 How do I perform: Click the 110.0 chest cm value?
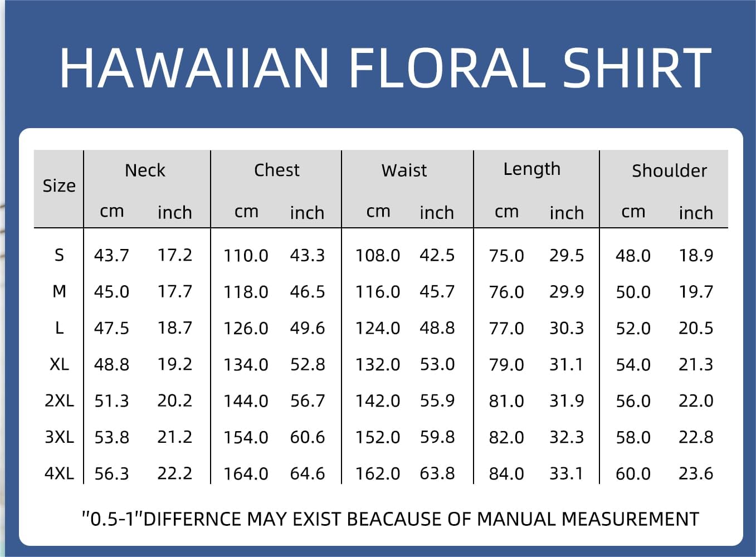(x=246, y=256)
